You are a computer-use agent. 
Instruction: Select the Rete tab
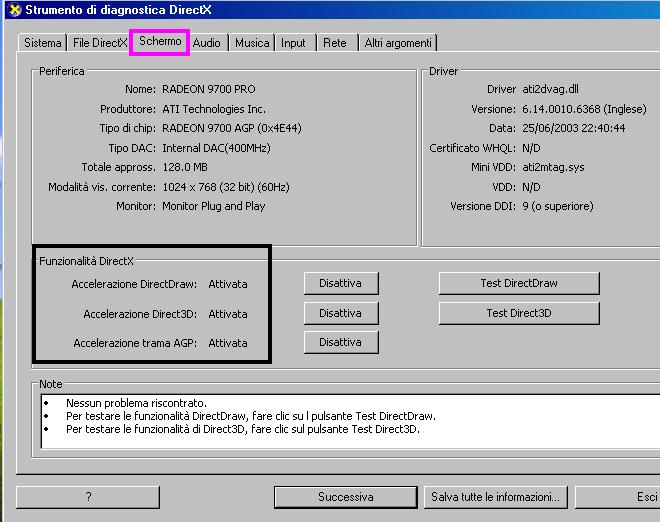click(335, 43)
